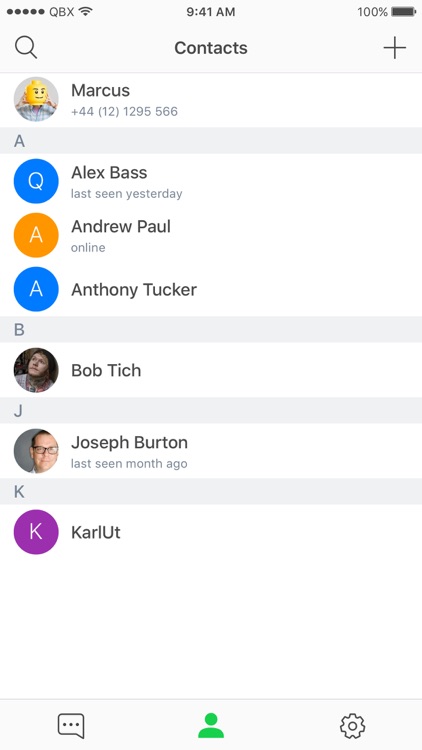Tap KarlUt's purple K avatar
This screenshot has width=422, height=750.
click(36, 532)
